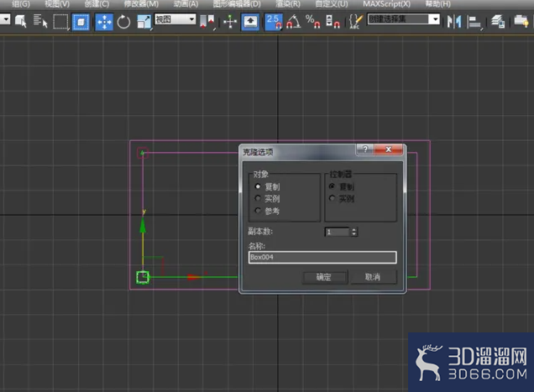Toggle Keyboard Shortcut Override icon
Viewport: 534px width, 392px height.
tap(250, 22)
